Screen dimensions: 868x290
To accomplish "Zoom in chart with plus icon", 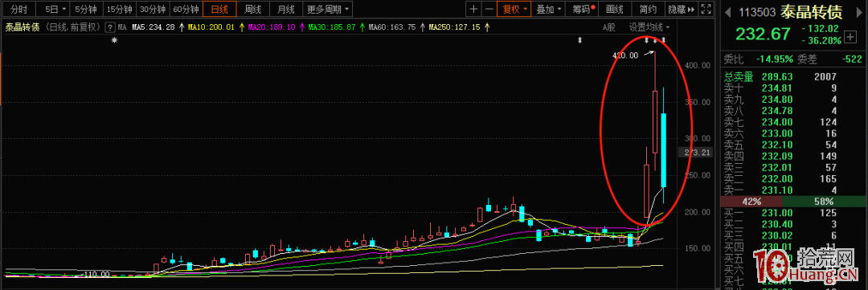I will pos(473,9).
